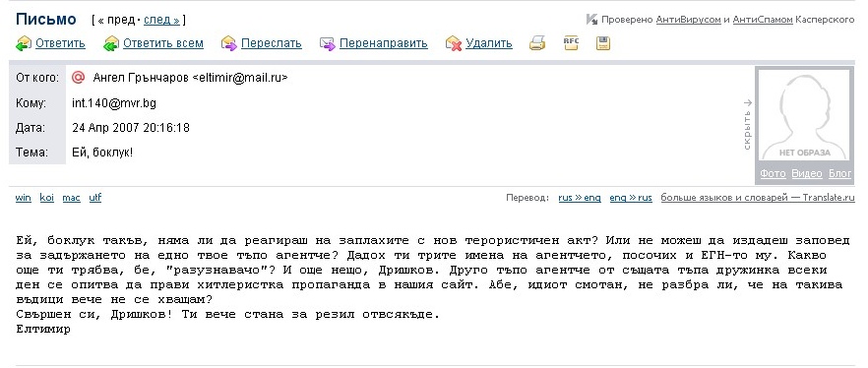Switch encoding to koi
The height and width of the screenshot is (368, 868).
47,198
